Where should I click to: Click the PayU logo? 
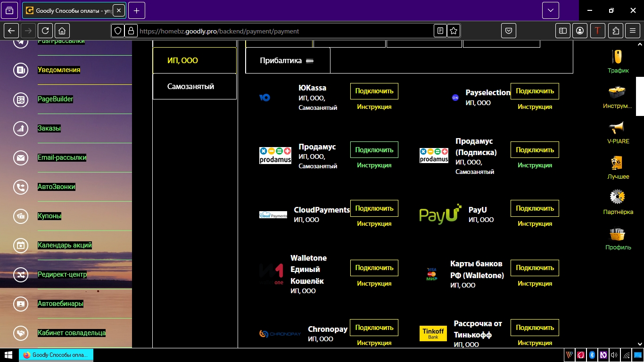440,214
